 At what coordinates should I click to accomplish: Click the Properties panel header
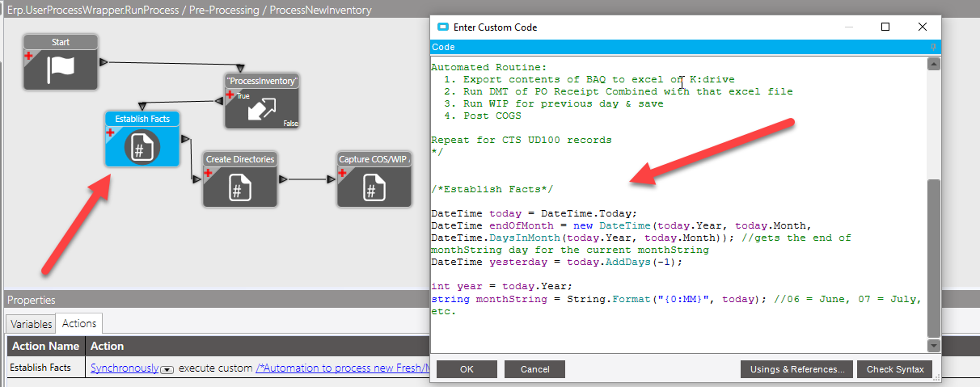pyautogui.click(x=217, y=300)
